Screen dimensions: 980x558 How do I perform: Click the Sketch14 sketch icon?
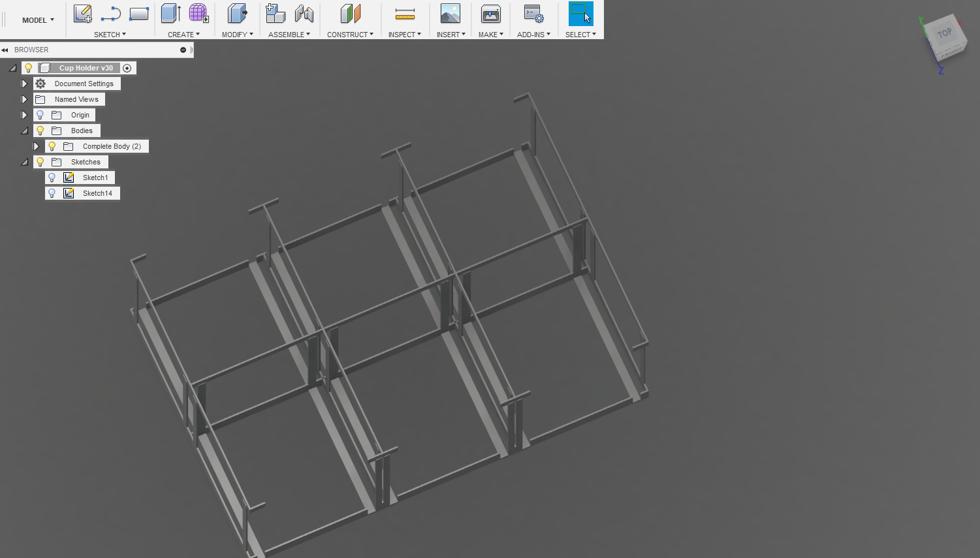tap(69, 193)
